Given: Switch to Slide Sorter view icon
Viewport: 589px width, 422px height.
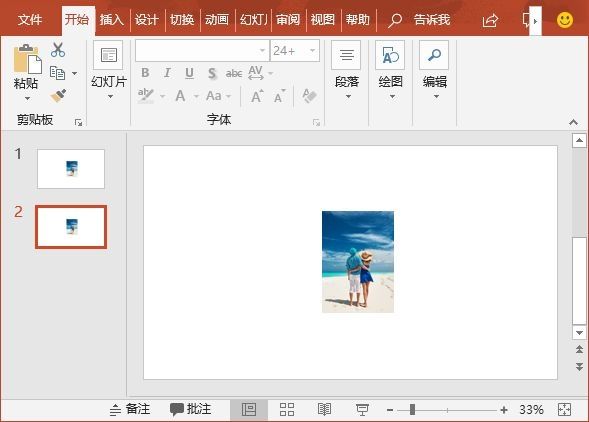Looking at the screenshot, I should click(x=287, y=409).
